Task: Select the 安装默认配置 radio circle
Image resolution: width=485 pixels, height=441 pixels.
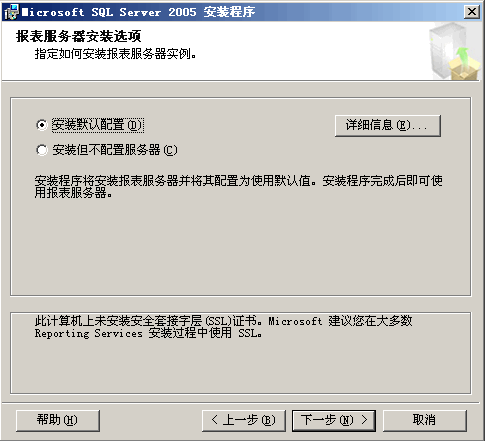Action: (x=42, y=125)
